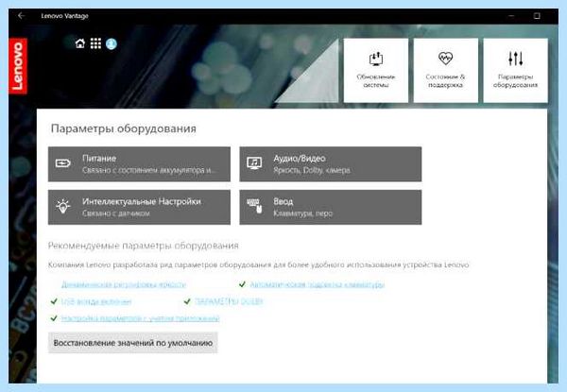The height and width of the screenshot is (392, 567).
Task: Click the red Lenovo logo
Action: [x=18, y=66]
